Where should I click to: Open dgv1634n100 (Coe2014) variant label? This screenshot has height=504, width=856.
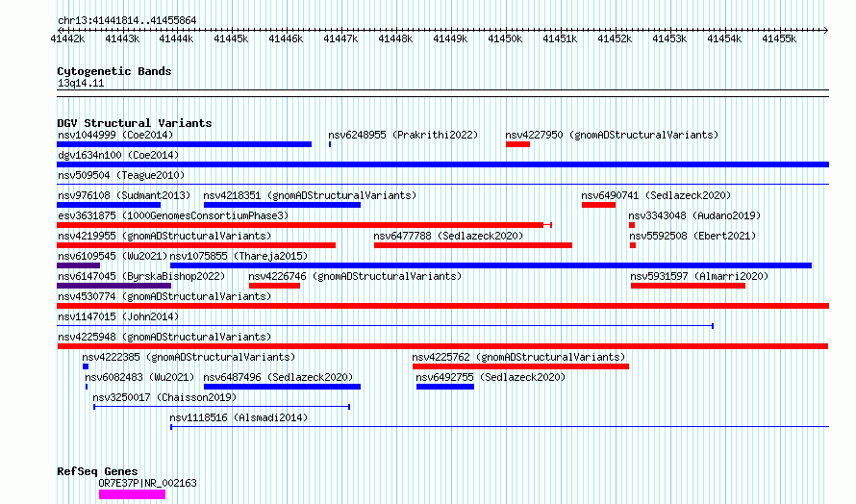(x=118, y=155)
